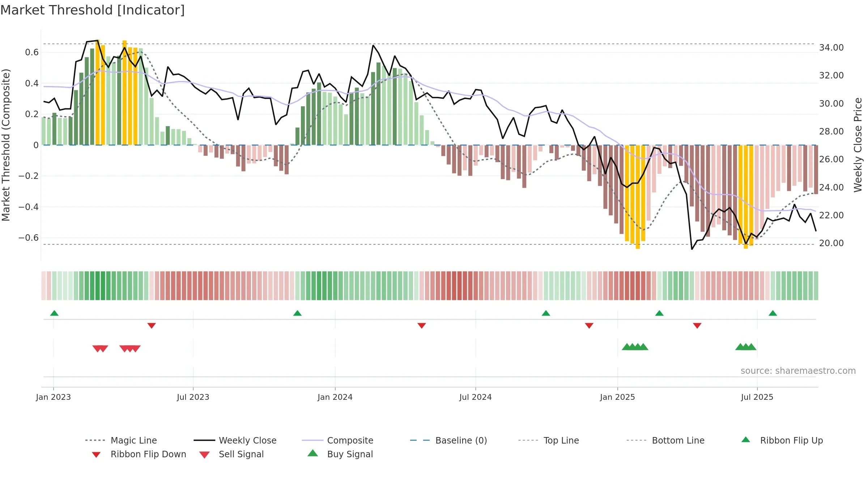This screenshot has height=488, width=868.
Task: Click the ribbon flip up marker near Oct 2024
Action: click(x=546, y=313)
